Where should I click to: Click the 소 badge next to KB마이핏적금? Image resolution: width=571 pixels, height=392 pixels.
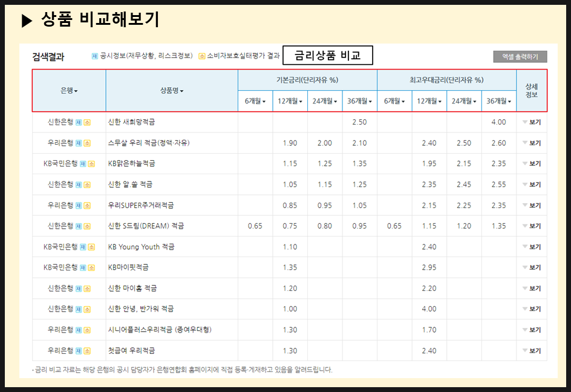pos(91,267)
